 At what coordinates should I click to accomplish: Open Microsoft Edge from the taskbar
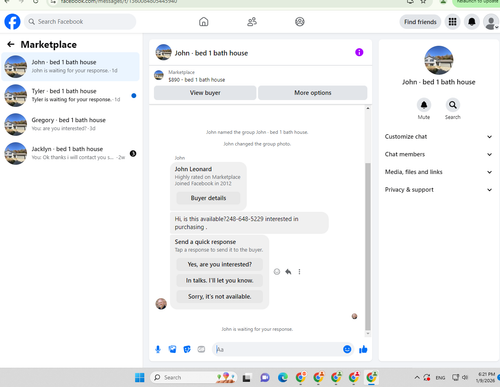(283, 377)
